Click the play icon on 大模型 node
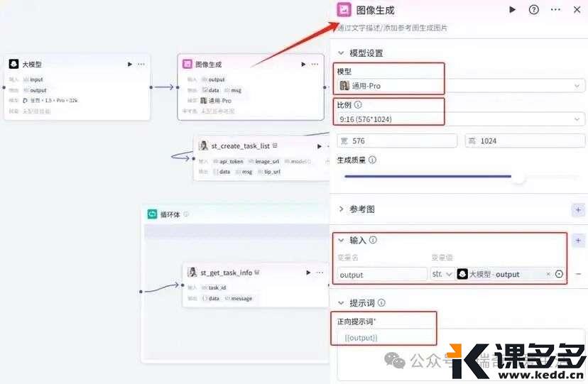 (x=130, y=65)
